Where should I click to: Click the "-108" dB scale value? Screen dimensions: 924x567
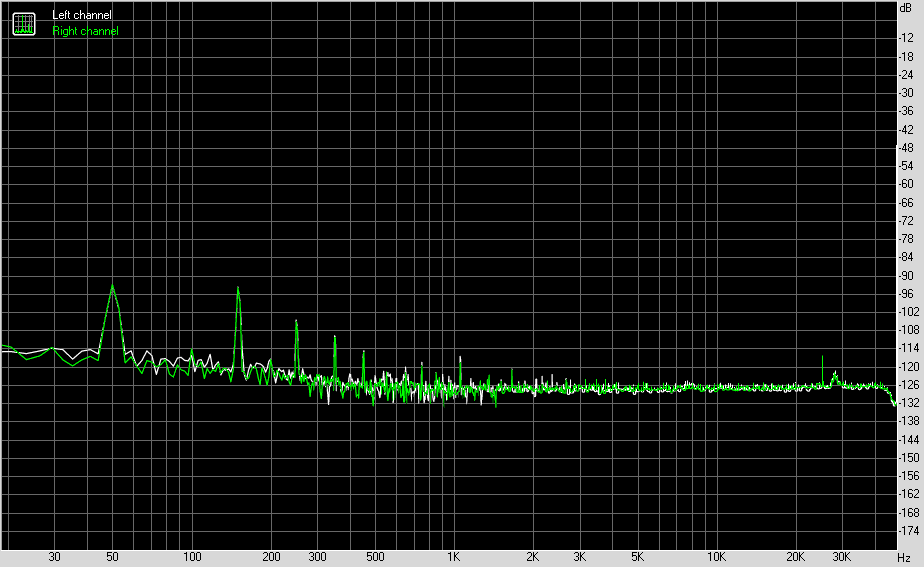coord(908,330)
